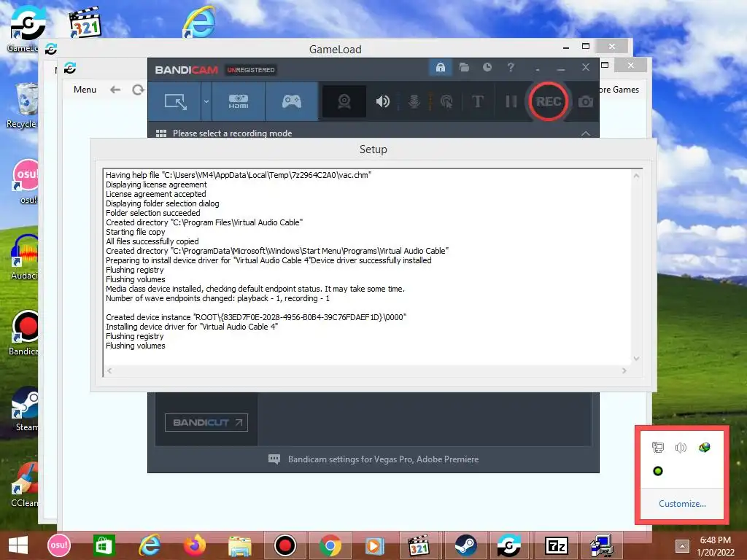Open Media Player Classic desktop shortcut
747x560 pixels.
click(x=85, y=22)
